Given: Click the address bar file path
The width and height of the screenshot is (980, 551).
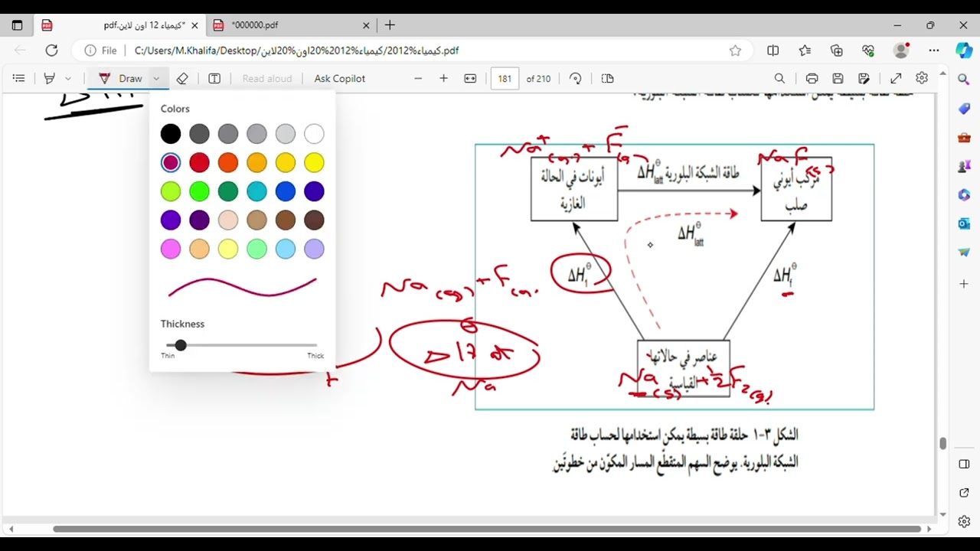Looking at the screenshot, I should click(296, 51).
